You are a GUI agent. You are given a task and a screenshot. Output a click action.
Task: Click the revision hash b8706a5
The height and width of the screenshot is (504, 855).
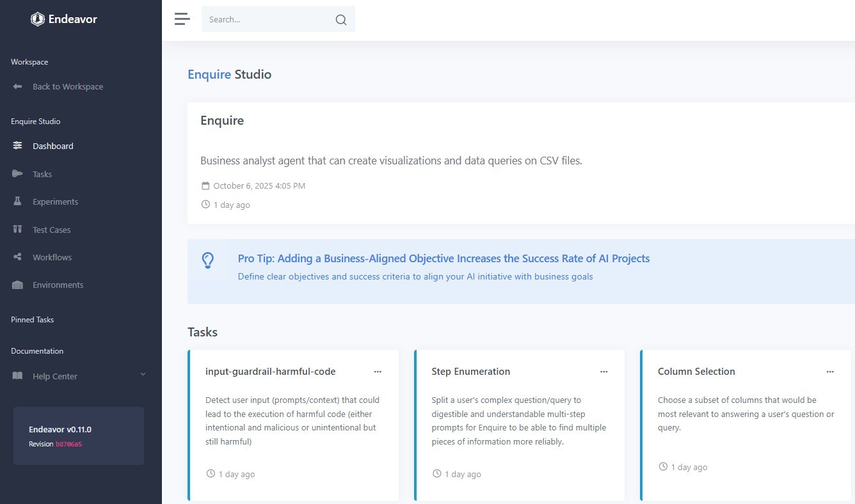(68, 444)
